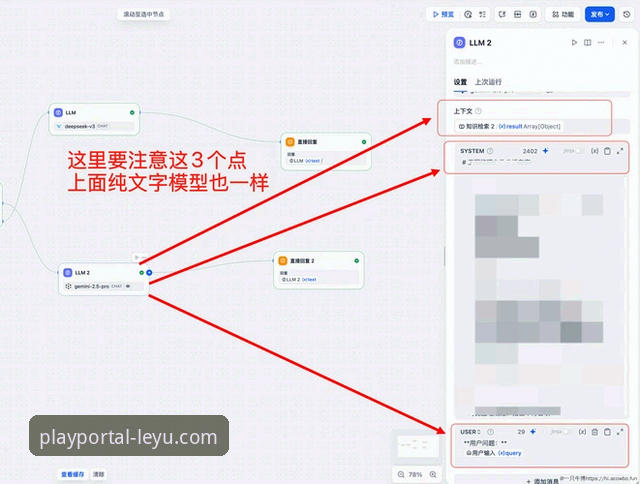This screenshot has width=640, height=484.
Task: Insert variable with {x} in USER prompt
Action: tap(582, 432)
